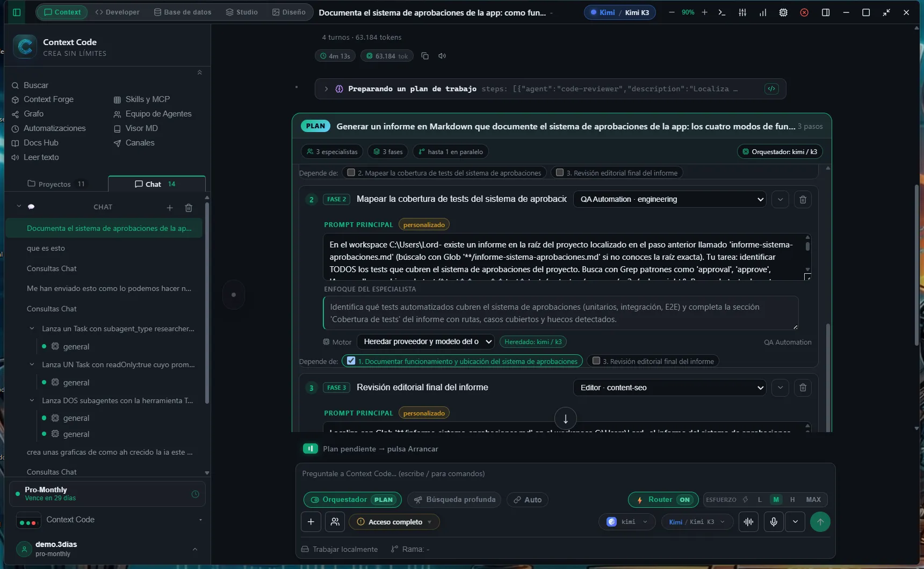Add attachment with plus button
The width and height of the screenshot is (924, 569).
tap(311, 522)
